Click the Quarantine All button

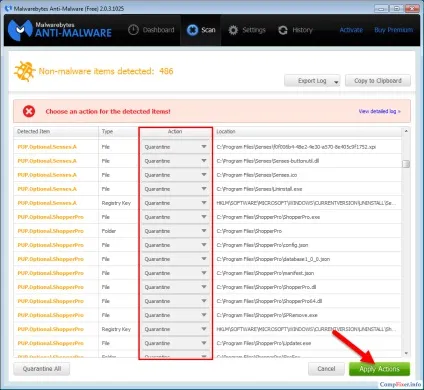[x=42, y=369]
